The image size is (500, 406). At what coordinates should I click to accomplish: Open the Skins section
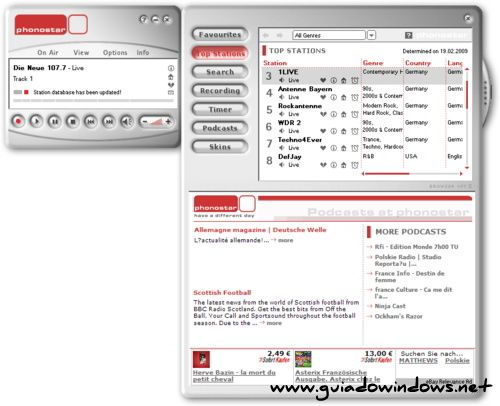(220, 147)
